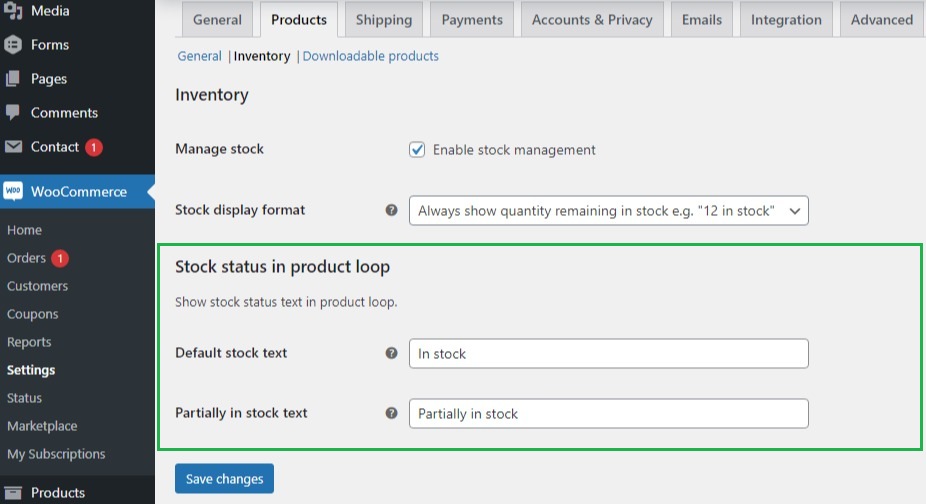Viewport: 926px width, 504px height.
Task: Click the Save changes button
Action: (224, 479)
